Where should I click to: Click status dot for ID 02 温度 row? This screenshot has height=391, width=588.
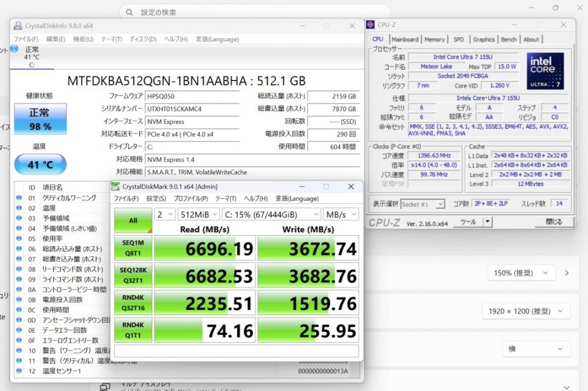pyautogui.click(x=19, y=208)
